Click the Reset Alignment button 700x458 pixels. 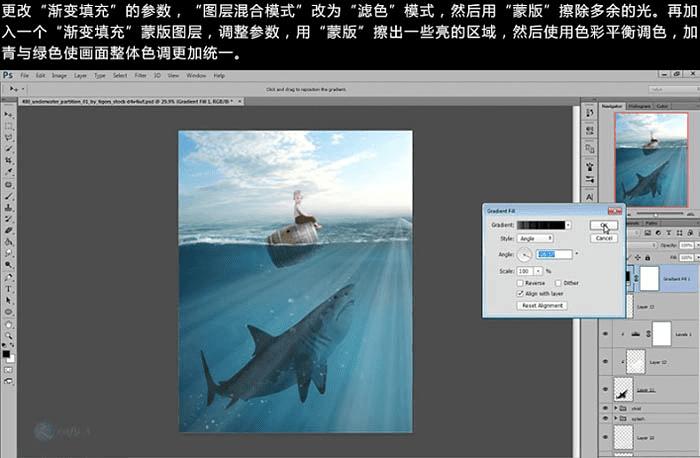(541, 305)
